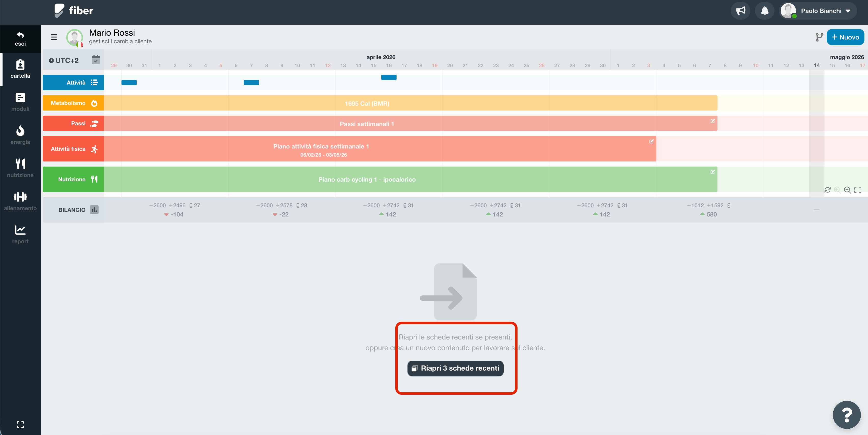The image size is (868, 435).
Task: Click the Attività row list icon
Action: [x=94, y=83]
